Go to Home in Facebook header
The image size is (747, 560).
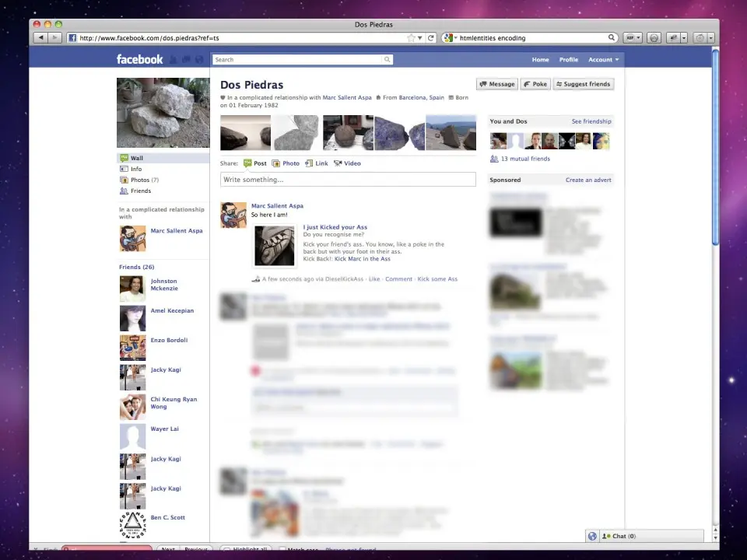pyautogui.click(x=540, y=60)
